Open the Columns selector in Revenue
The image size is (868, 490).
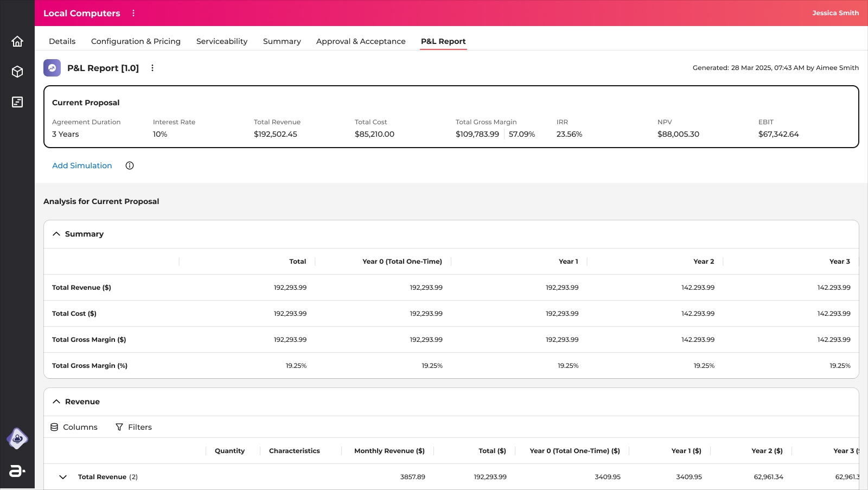tap(74, 427)
